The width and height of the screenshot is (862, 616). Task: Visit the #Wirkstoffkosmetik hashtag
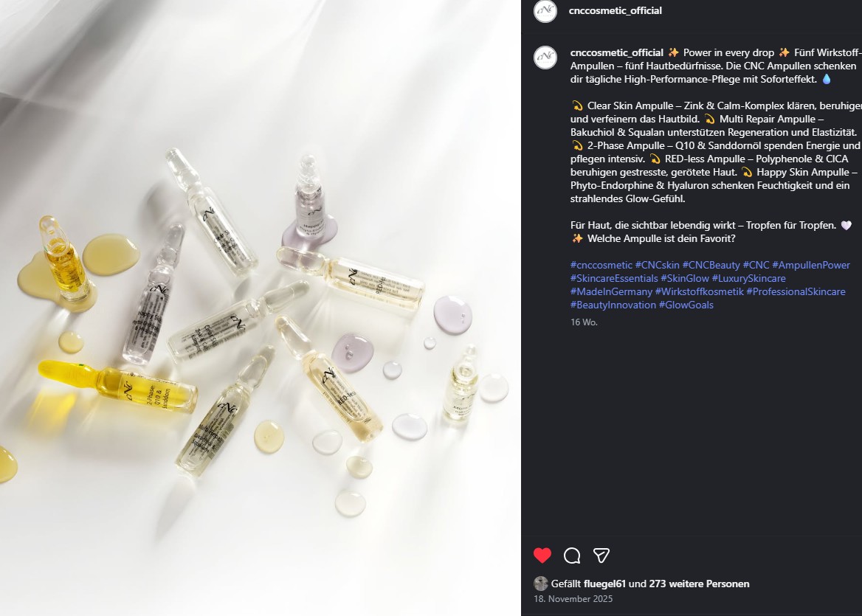coord(699,291)
